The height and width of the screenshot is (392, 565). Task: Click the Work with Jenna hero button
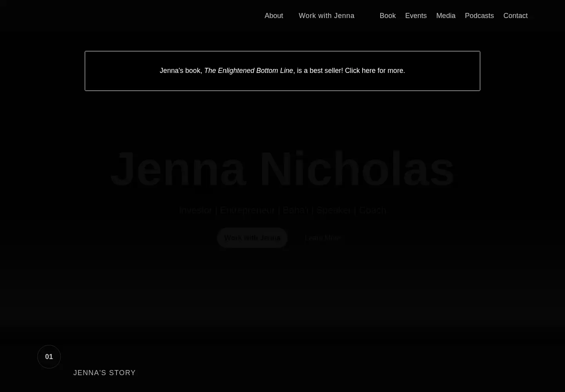click(x=252, y=238)
